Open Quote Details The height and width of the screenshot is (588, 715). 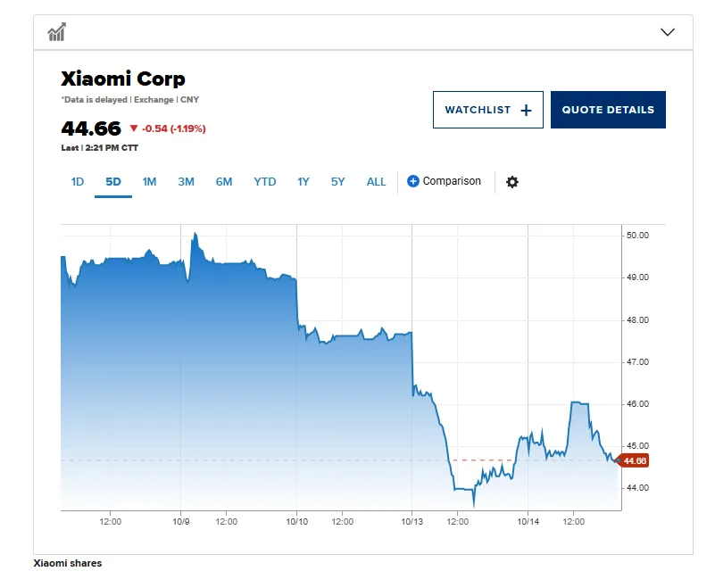608,110
